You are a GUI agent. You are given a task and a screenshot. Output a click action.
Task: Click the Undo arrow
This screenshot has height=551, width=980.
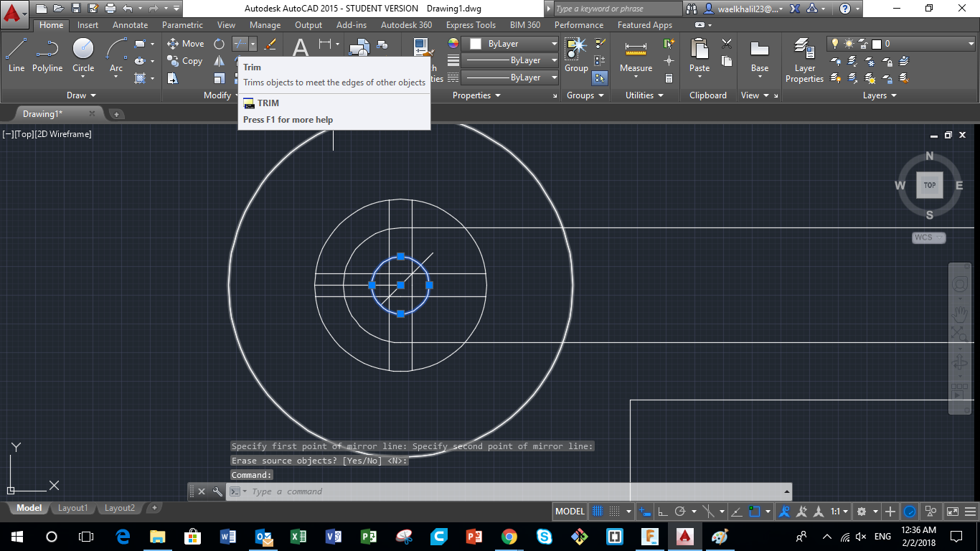tap(128, 9)
